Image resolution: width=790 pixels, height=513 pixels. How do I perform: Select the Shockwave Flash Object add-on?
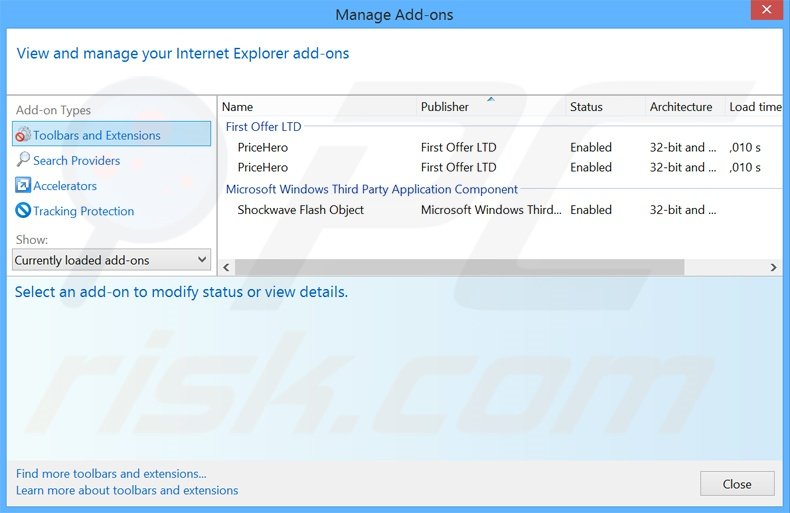501,210
